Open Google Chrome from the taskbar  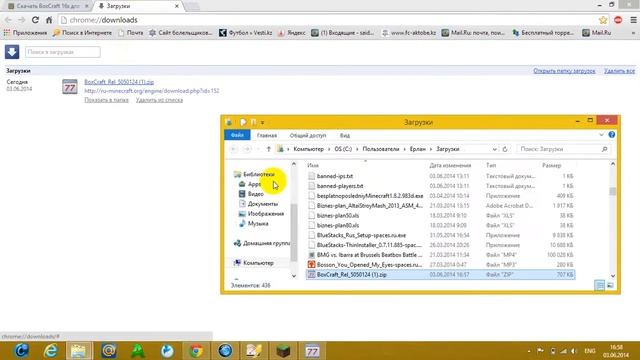point(196,351)
